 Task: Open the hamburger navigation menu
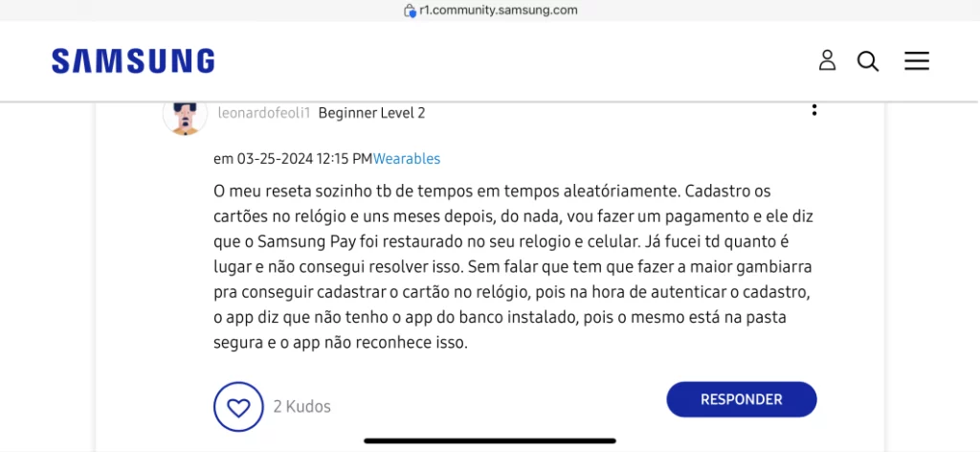click(x=916, y=60)
